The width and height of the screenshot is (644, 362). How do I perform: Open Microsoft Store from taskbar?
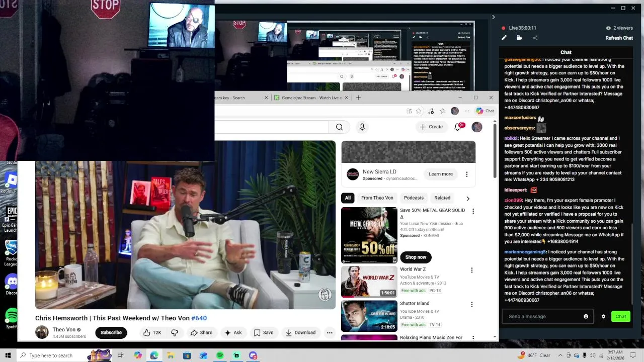[187, 355]
